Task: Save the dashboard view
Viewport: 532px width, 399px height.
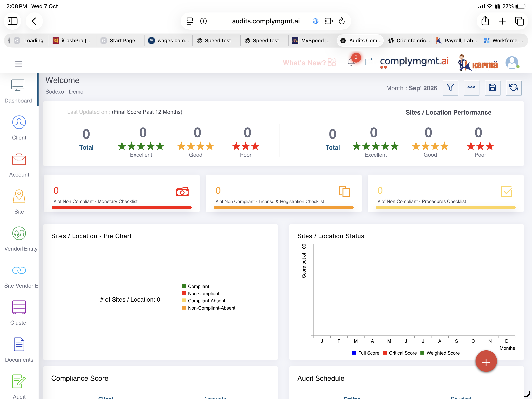Action: (x=492, y=88)
